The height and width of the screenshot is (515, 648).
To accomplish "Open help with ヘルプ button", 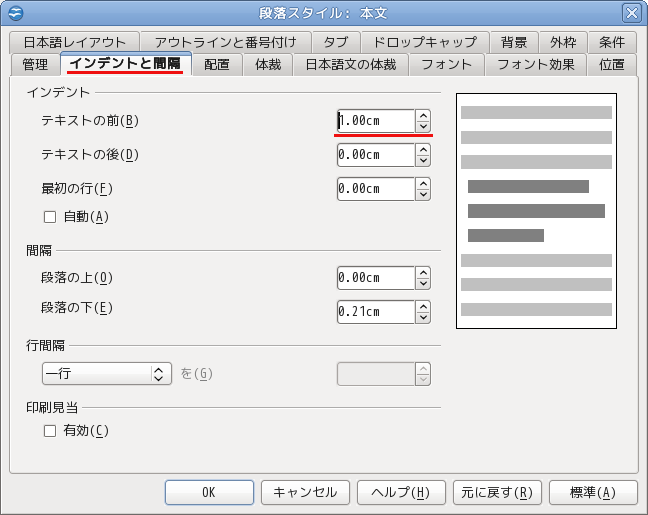I will tap(401, 492).
